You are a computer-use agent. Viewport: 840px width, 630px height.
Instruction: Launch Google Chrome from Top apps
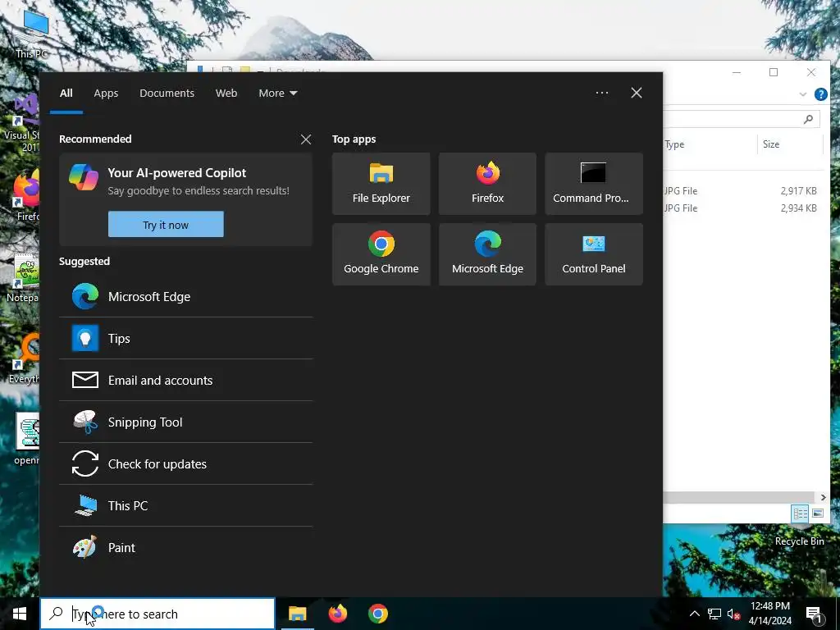click(x=381, y=254)
